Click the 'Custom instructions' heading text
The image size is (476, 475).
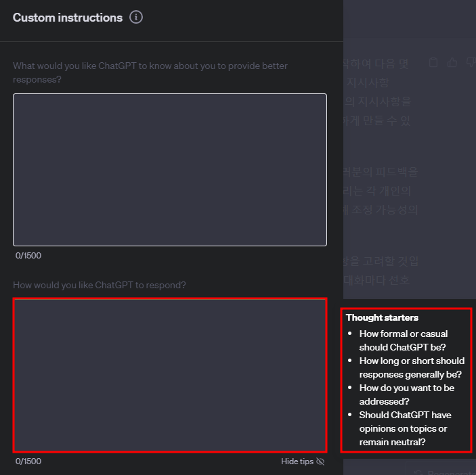click(68, 18)
